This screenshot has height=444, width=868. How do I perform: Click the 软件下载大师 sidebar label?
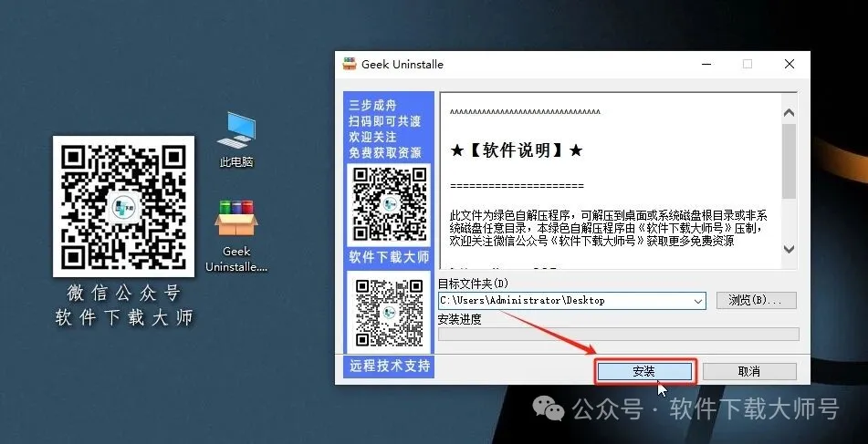tap(389, 258)
